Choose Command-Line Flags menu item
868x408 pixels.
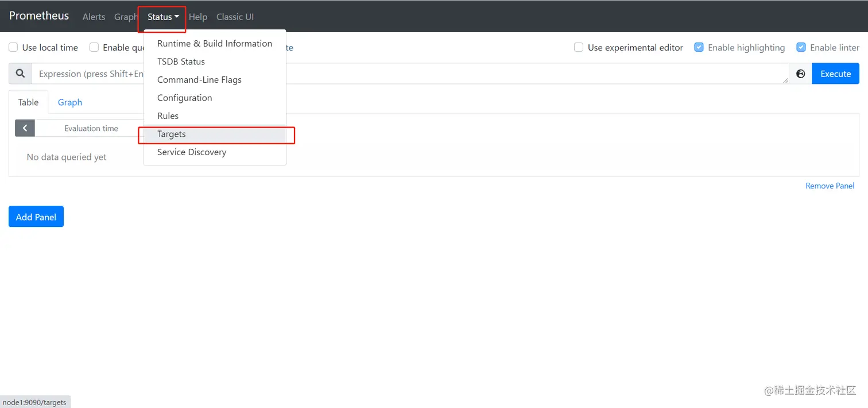click(215, 80)
